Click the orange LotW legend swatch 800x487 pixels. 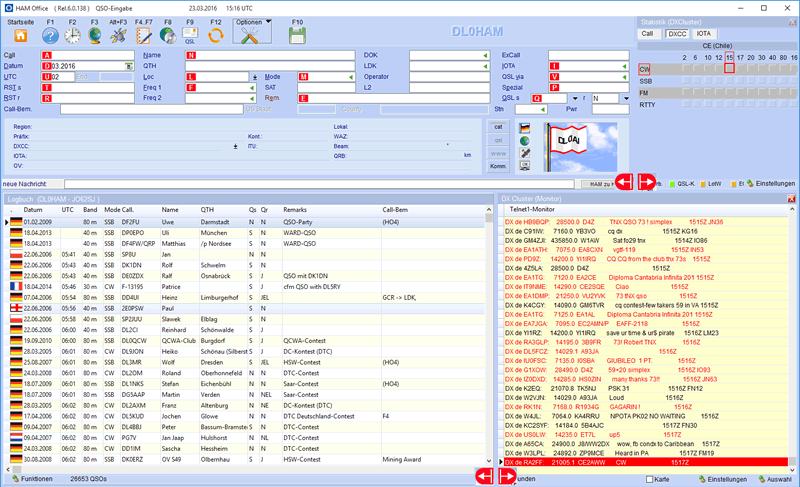point(703,184)
